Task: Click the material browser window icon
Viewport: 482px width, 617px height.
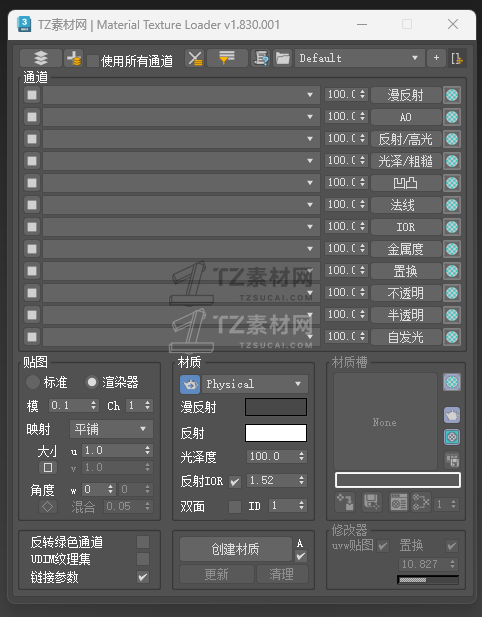Action: click(x=399, y=502)
